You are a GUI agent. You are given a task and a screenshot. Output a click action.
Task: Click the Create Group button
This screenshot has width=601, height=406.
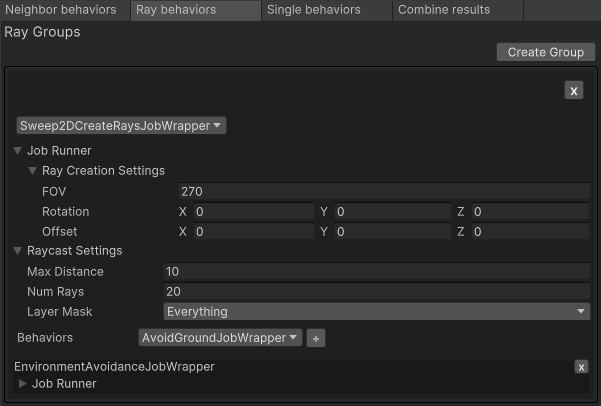[545, 52]
